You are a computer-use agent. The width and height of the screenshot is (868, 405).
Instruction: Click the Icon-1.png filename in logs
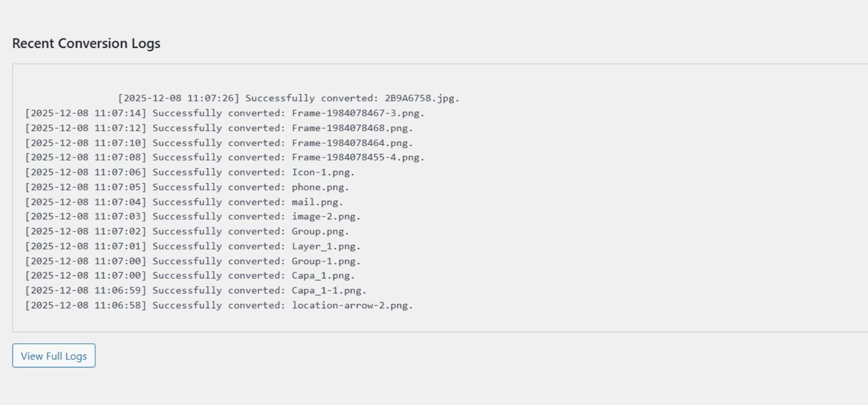pos(323,172)
